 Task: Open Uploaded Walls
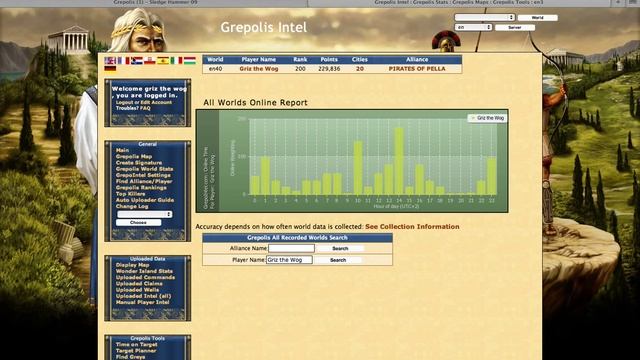pyautogui.click(x=137, y=290)
